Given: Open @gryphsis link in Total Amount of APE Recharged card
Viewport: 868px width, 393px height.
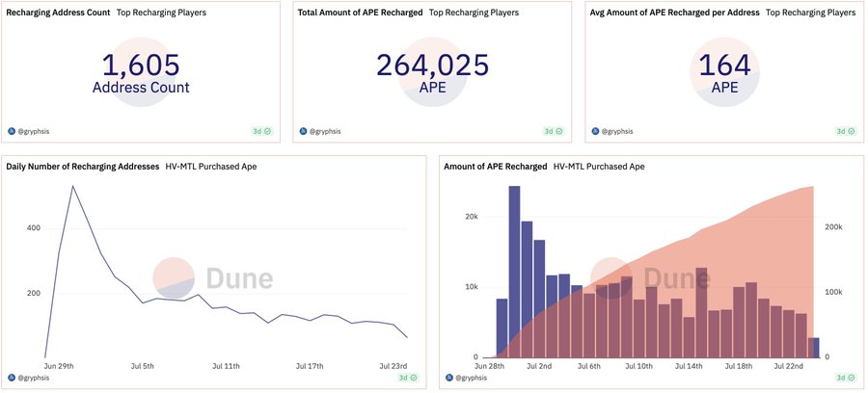Looking at the screenshot, I should tap(326, 132).
